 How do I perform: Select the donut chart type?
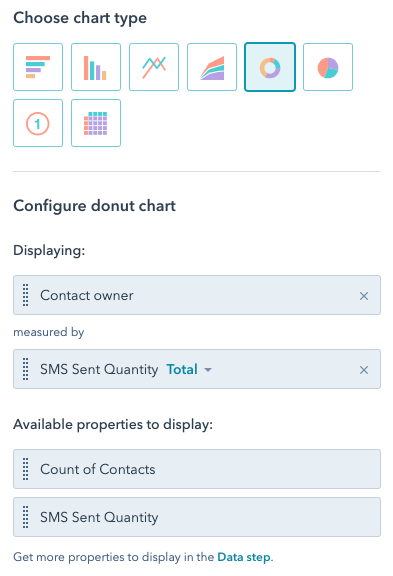(x=270, y=67)
